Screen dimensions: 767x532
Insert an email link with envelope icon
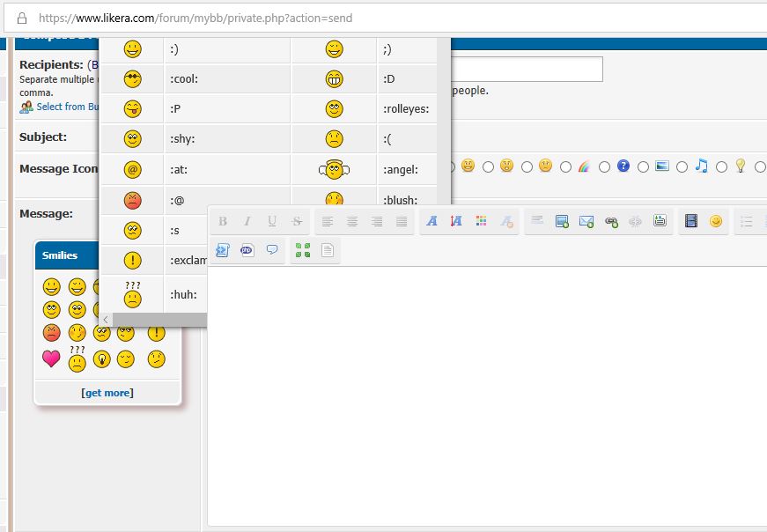click(586, 222)
